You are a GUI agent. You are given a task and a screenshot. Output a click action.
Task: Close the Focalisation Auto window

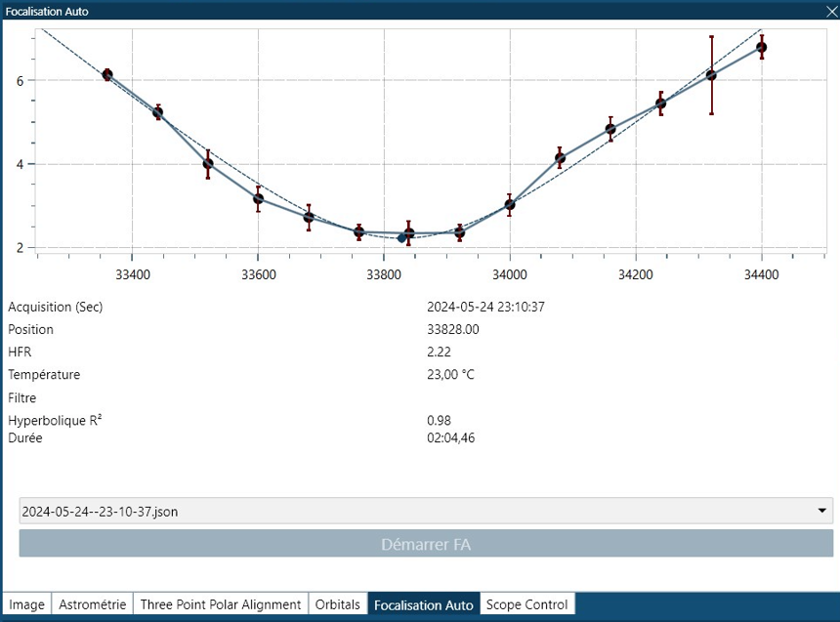point(831,12)
